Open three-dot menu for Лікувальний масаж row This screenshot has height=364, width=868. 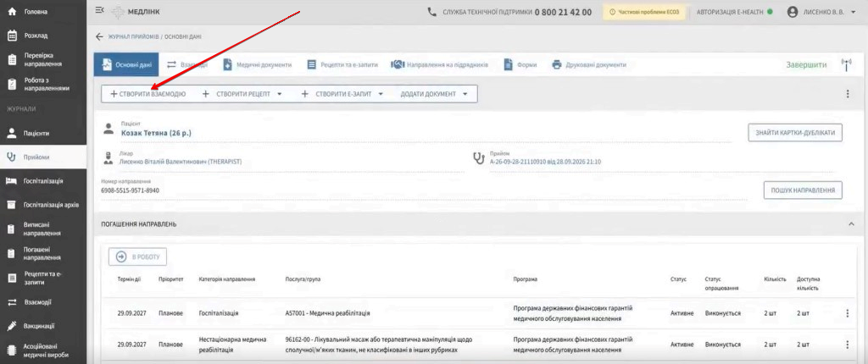(x=847, y=345)
